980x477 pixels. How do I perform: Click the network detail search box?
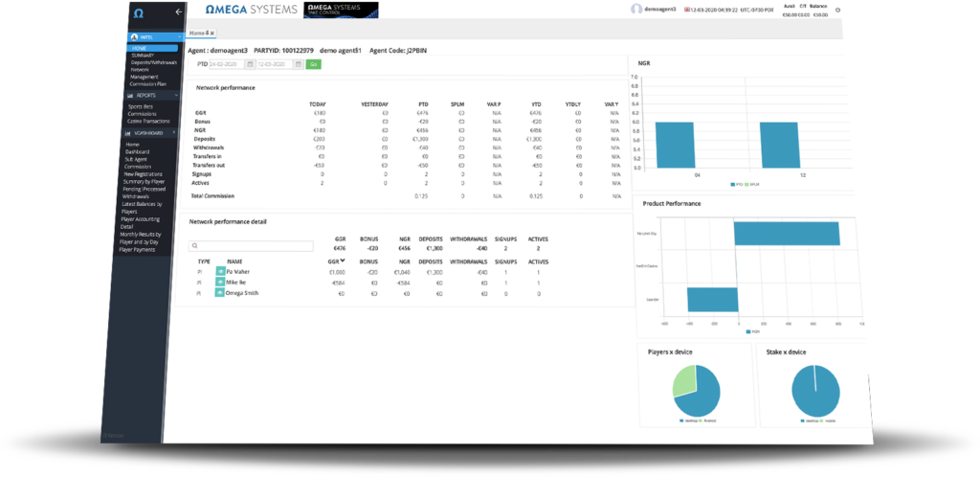pyautogui.click(x=251, y=246)
